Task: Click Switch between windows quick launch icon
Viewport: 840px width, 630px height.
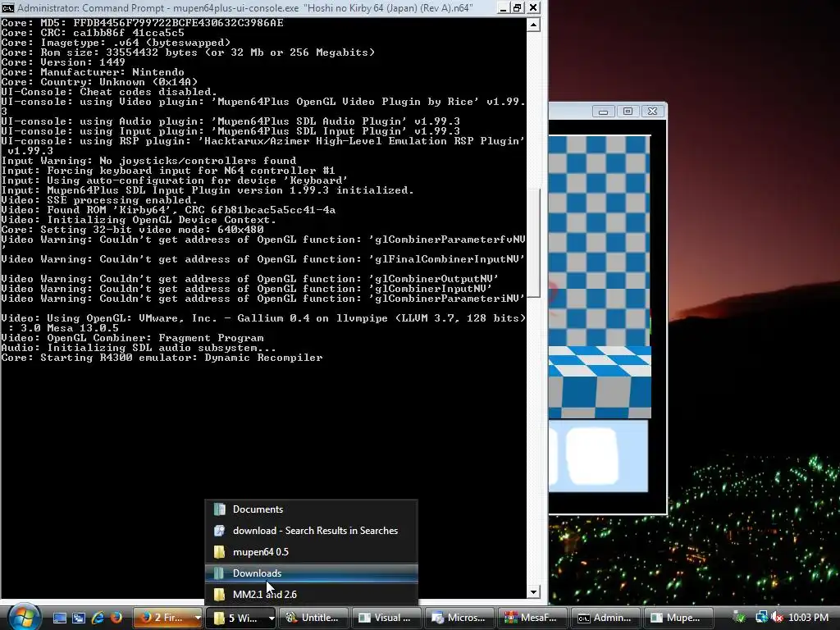Action: pyautogui.click(x=78, y=618)
